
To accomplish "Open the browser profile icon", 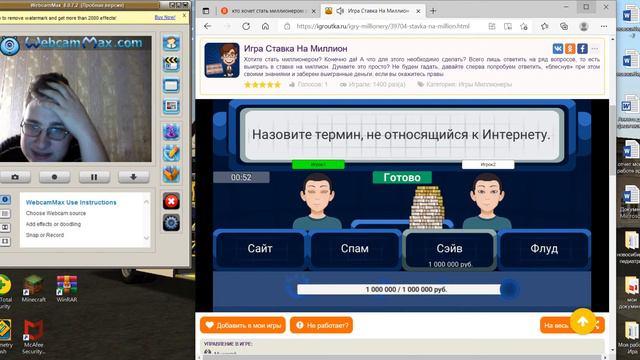I will point(584,27).
